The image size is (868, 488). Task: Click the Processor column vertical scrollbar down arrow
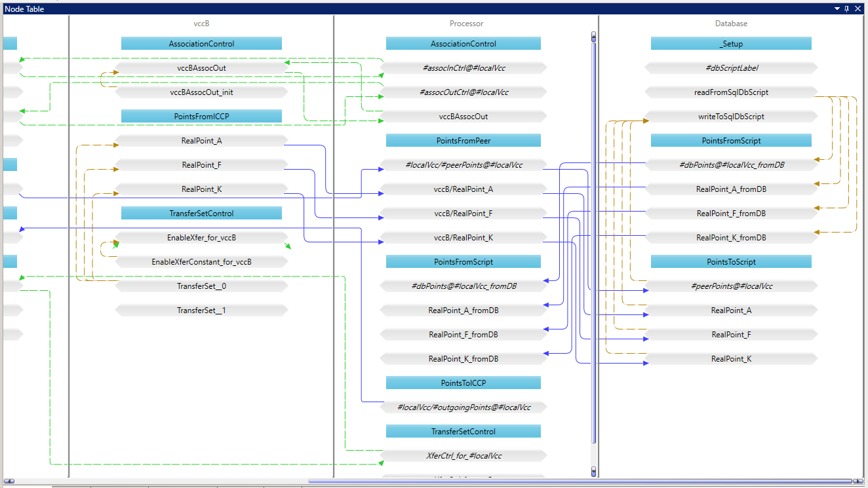pos(594,472)
